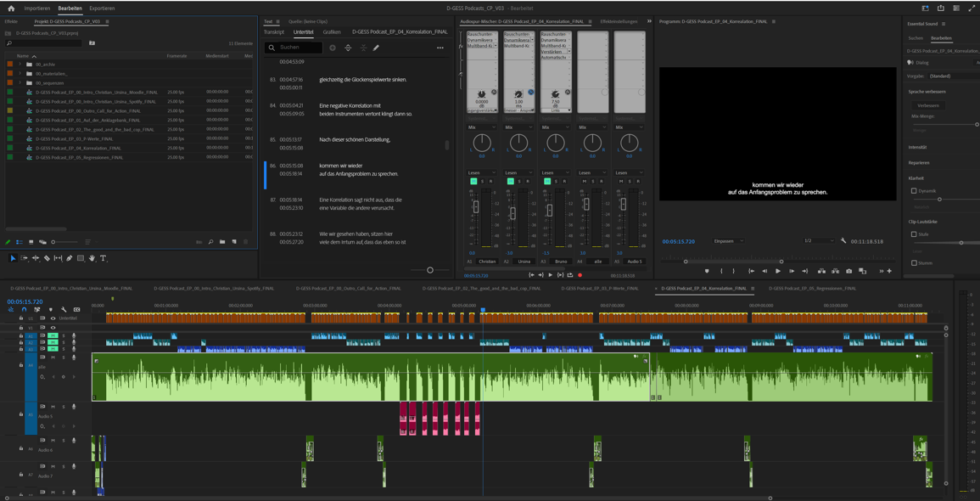Switch project panel to list view
This screenshot has height=501, width=980.
20,242
